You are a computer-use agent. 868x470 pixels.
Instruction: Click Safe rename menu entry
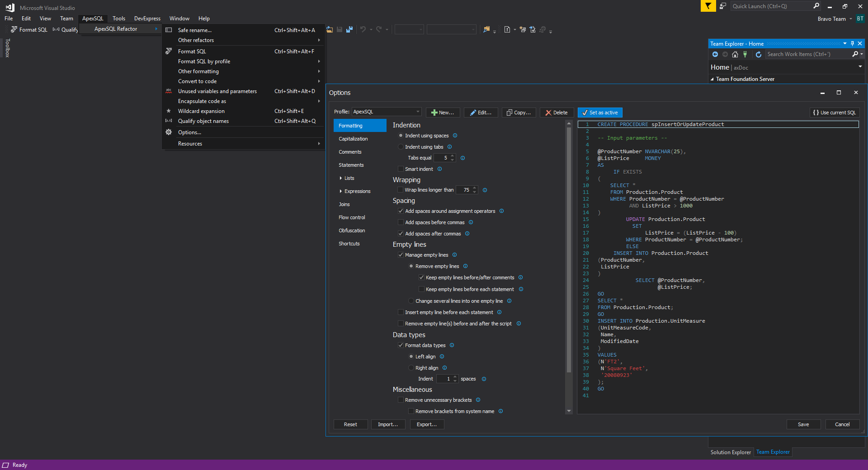(243, 30)
